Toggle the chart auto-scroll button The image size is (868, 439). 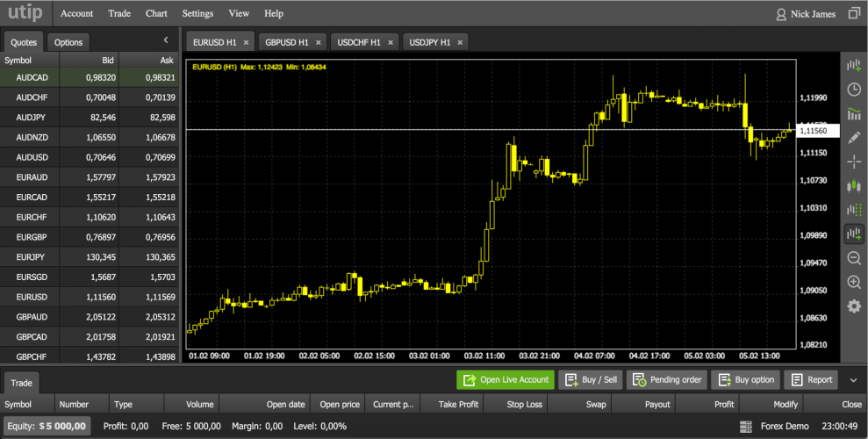tap(853, 234)
